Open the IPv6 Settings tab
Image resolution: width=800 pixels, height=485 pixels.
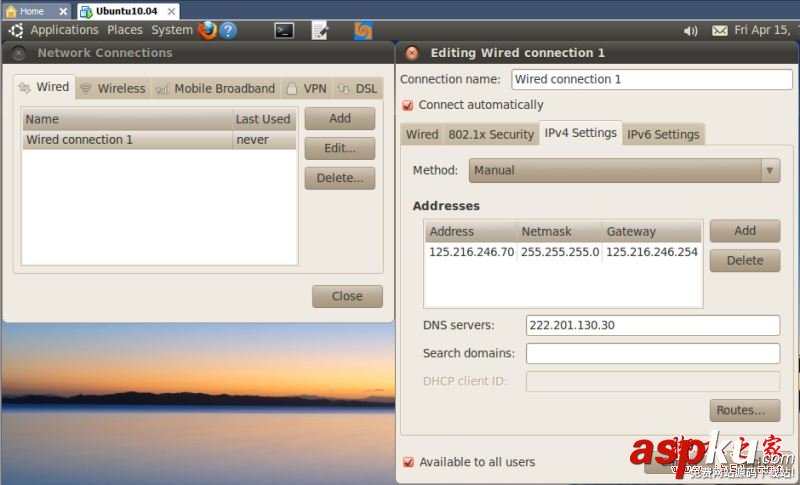663,135
